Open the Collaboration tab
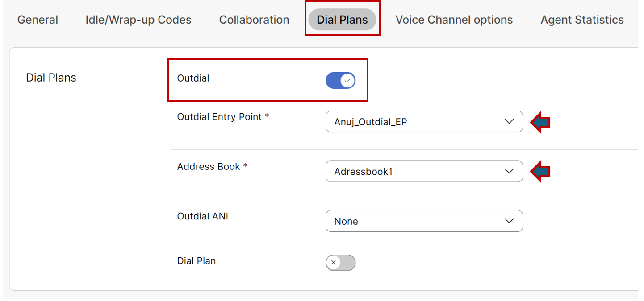The image size is (644, 301). click(x=254, y=20)
